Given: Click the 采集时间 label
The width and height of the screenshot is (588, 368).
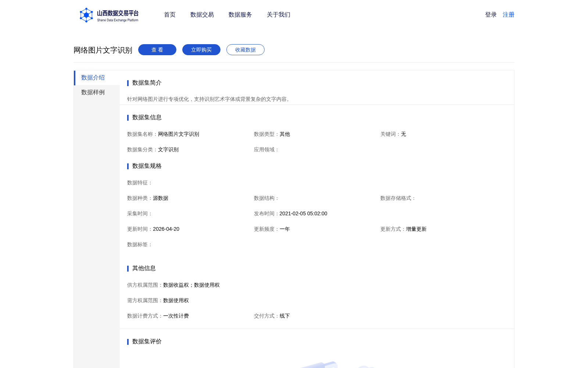Looking at the screenshot, I should 140,214.
